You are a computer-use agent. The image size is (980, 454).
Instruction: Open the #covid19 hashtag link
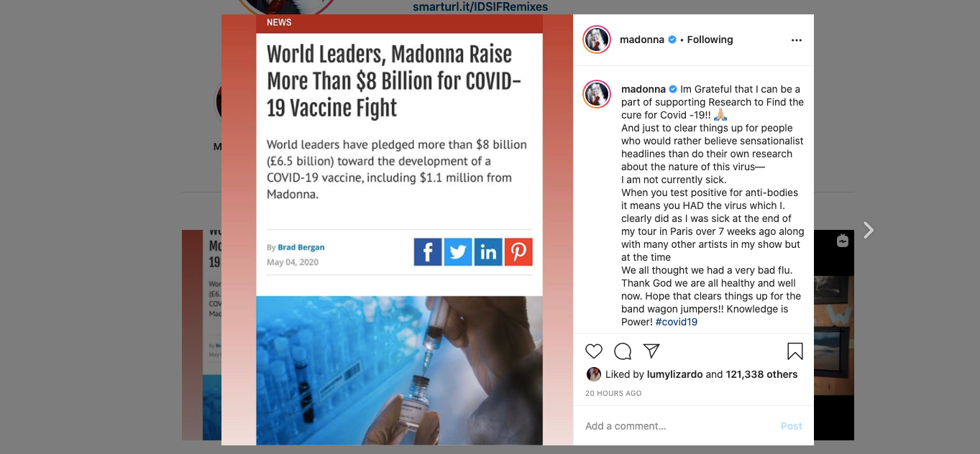tap(677, 322)
